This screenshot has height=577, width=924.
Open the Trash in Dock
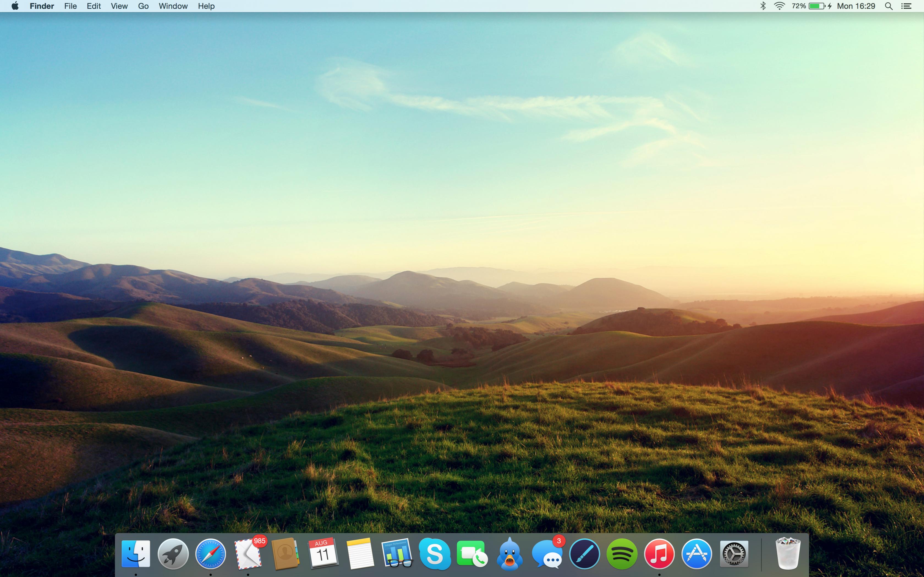pyautogui.click(x=788, y=554)
